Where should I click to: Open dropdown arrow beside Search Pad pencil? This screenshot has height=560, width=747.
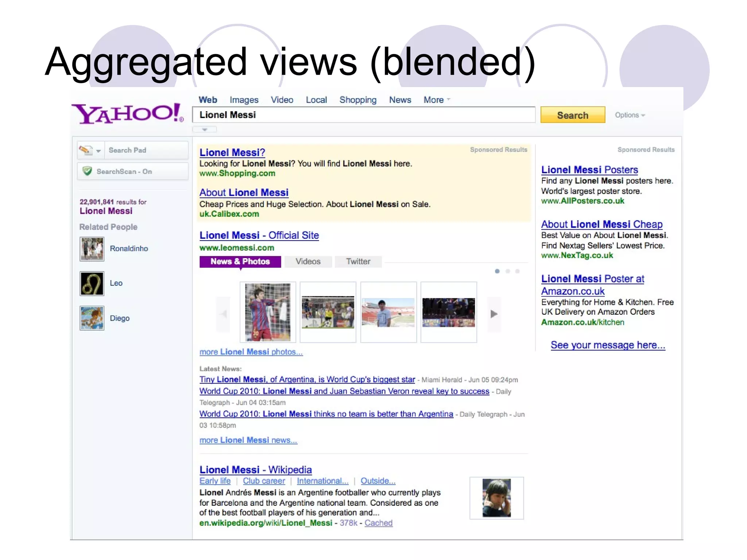[98, 151]
